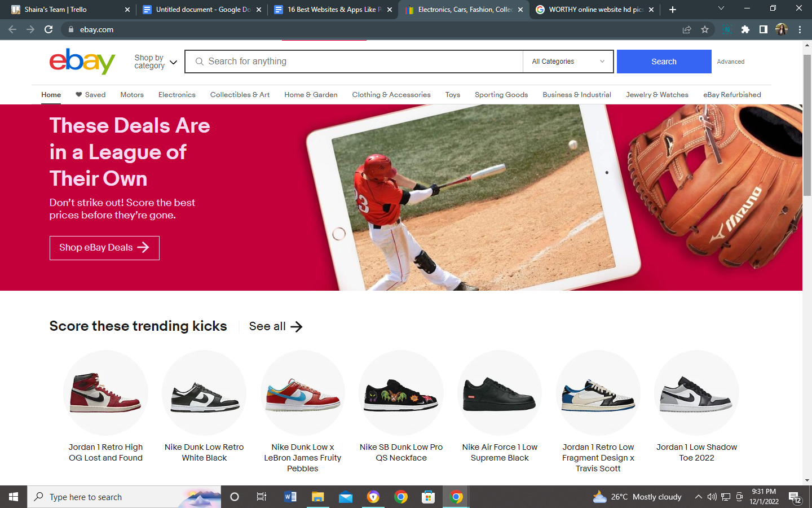Open the Chrome extensions puzzle icon

[745, 29]
